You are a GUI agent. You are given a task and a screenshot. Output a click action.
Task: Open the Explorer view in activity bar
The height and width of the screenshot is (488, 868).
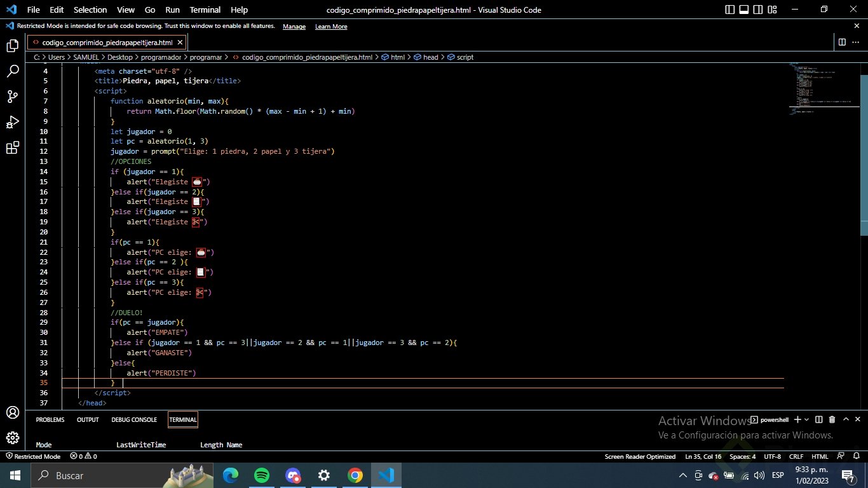(x=12, y=46)
